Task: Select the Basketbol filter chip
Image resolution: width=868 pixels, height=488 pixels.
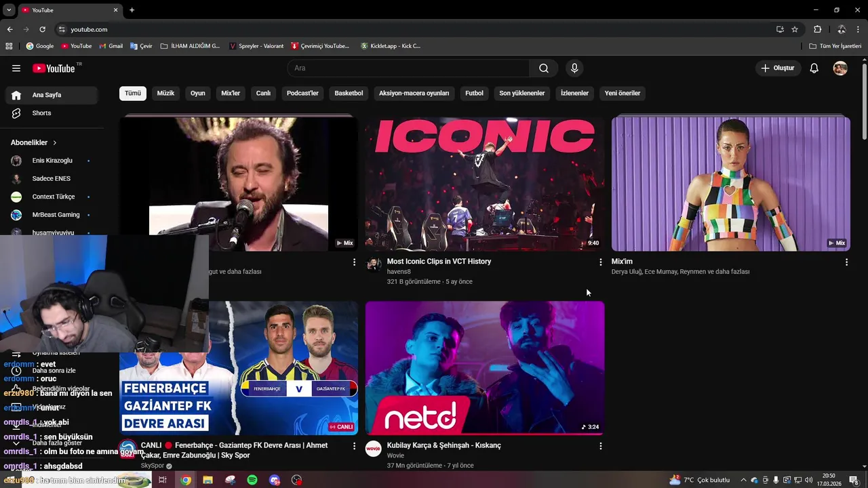Action: (x=349, y=93)
